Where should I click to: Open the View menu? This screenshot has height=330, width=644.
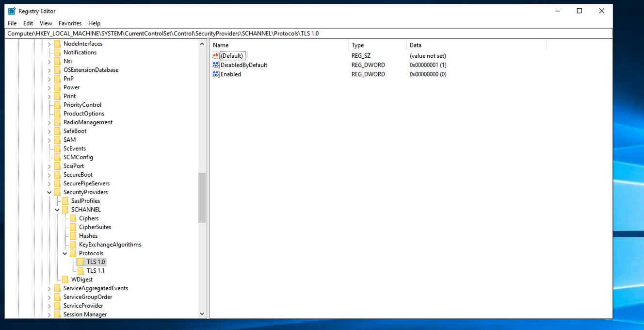[46, 23]
